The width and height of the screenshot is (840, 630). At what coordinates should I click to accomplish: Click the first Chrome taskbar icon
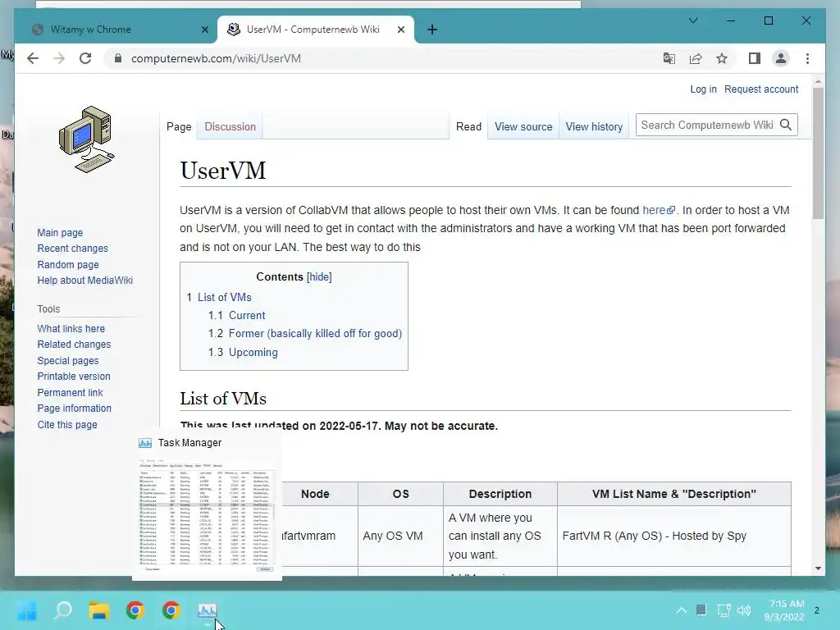(x=135, y=610)
